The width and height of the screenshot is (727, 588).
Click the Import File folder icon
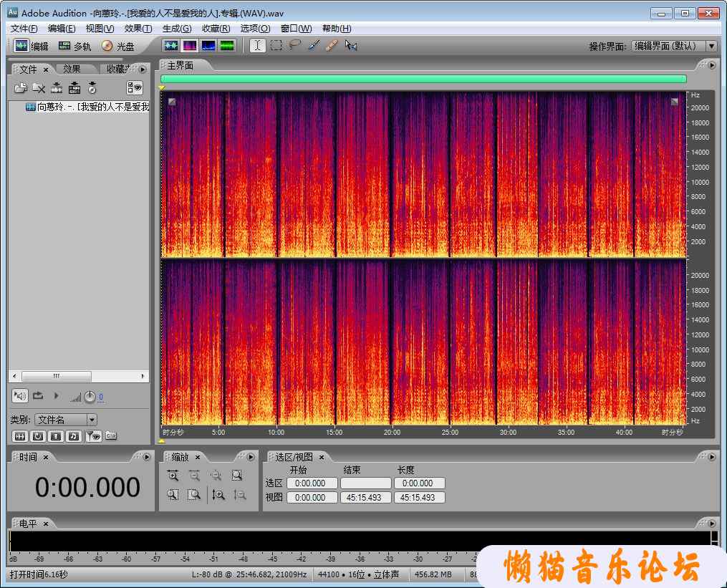21,88
